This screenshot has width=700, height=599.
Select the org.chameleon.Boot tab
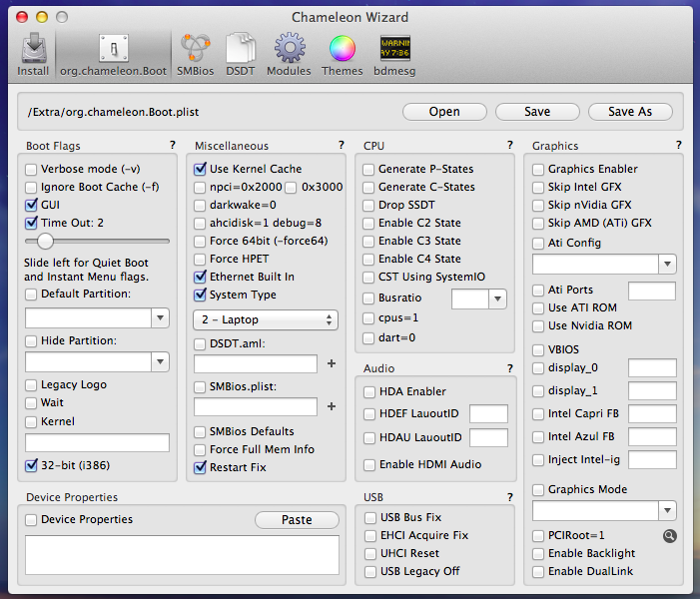[x=112, y=54]
